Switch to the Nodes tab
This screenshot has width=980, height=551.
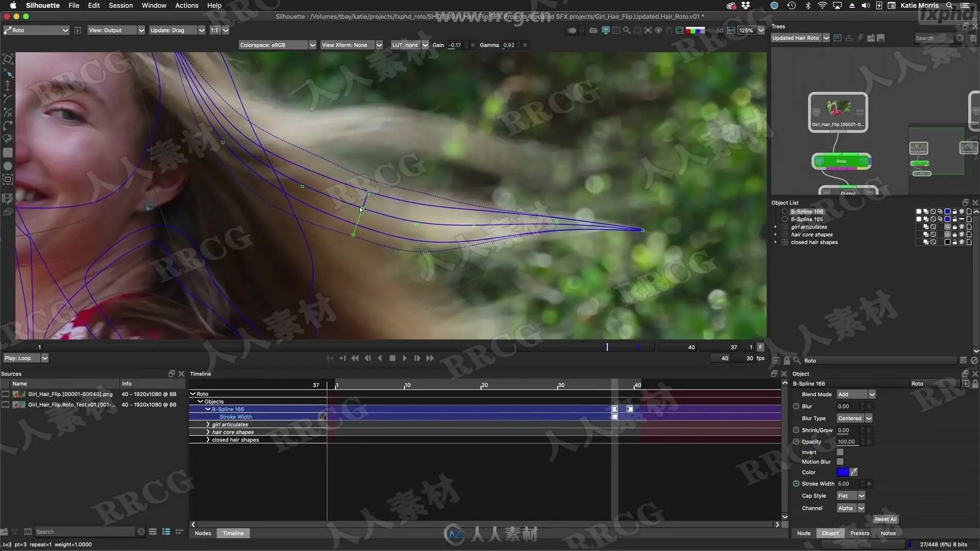click(x=203, y=533)
